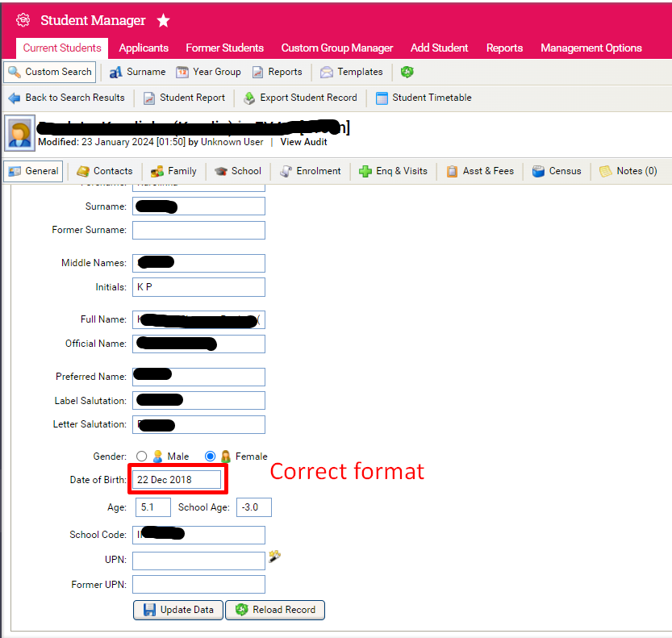Screen dimensions: 672x638
Task: Select the Female gender radio button
Action: coord(211,457)
